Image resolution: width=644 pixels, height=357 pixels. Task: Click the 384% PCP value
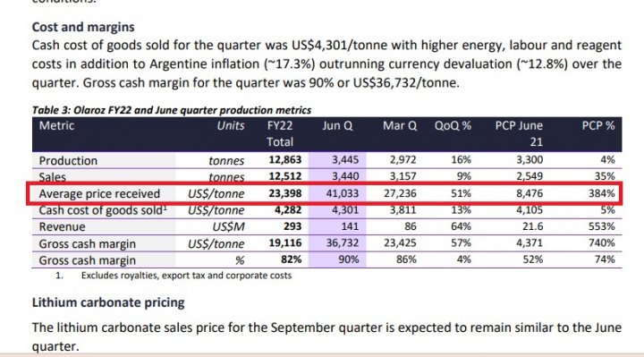602,193
